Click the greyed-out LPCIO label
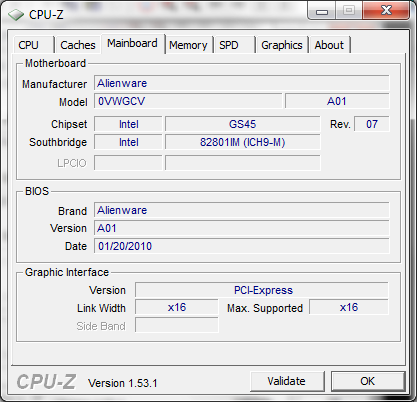This screenshot has width=417, height=402. (72, 163)
